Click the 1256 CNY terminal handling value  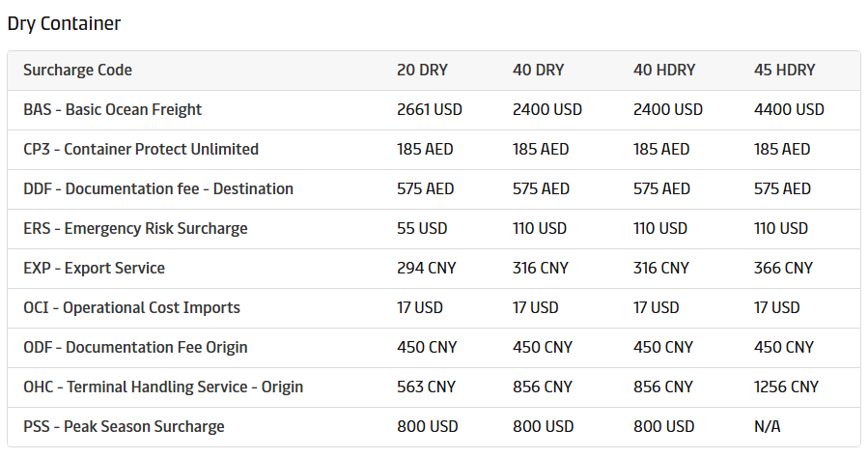click(786, 387)
